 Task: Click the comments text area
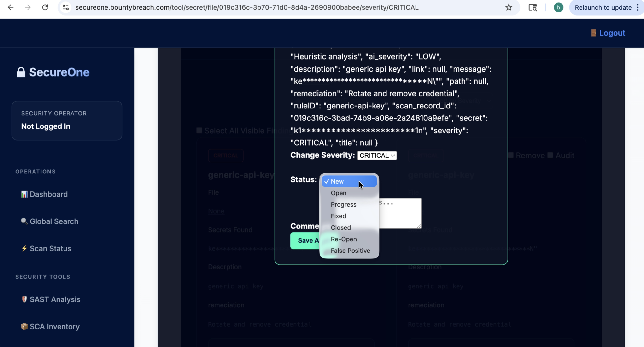coord(400,213)
